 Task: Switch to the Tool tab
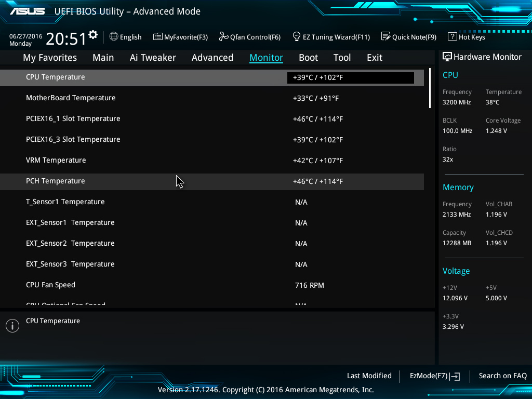pyautogui.click(x=342, y=58)
